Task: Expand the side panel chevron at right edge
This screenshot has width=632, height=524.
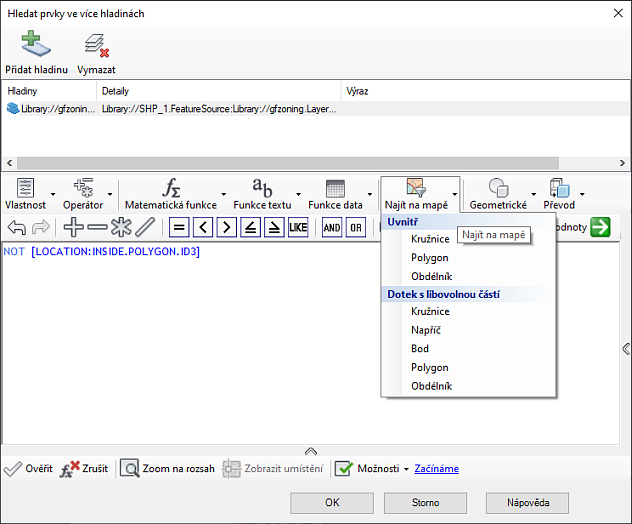Action: [626, 349]
